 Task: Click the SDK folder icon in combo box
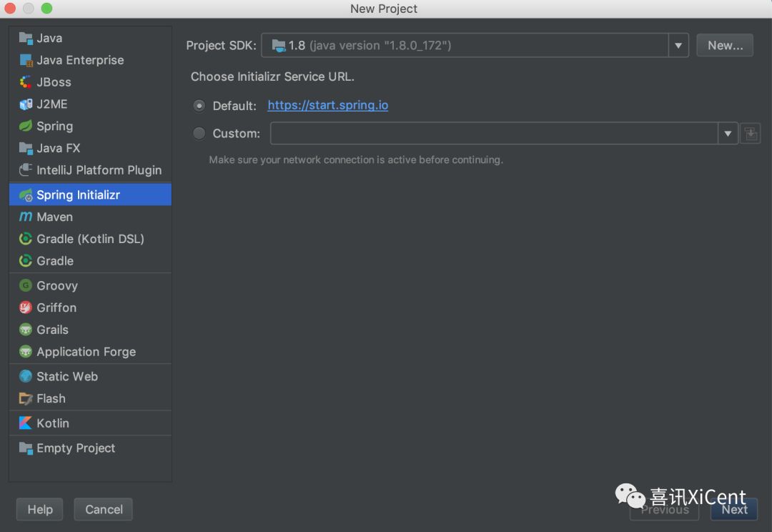click(279, 46)
